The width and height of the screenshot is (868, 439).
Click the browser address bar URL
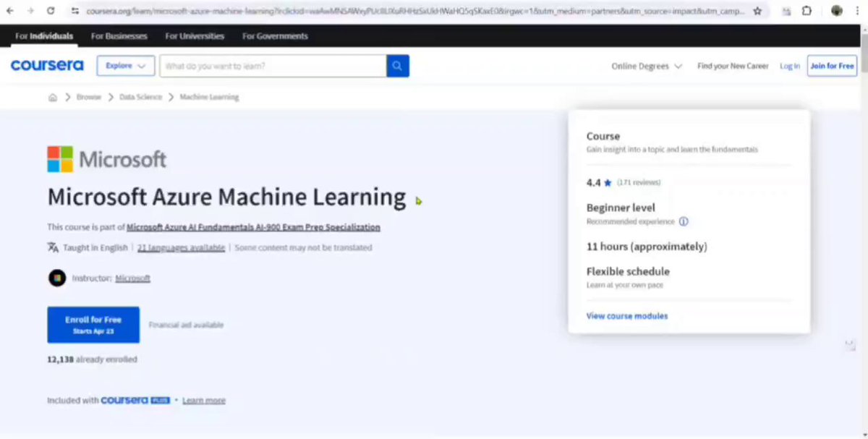(416, 11)
